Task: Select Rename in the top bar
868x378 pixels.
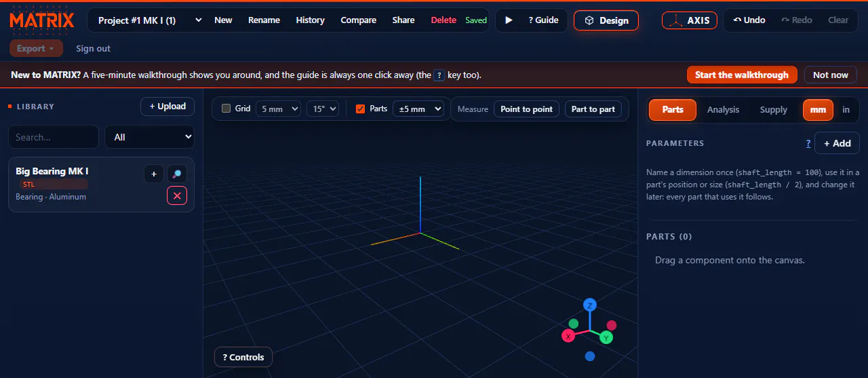Action: pos(264,20)
